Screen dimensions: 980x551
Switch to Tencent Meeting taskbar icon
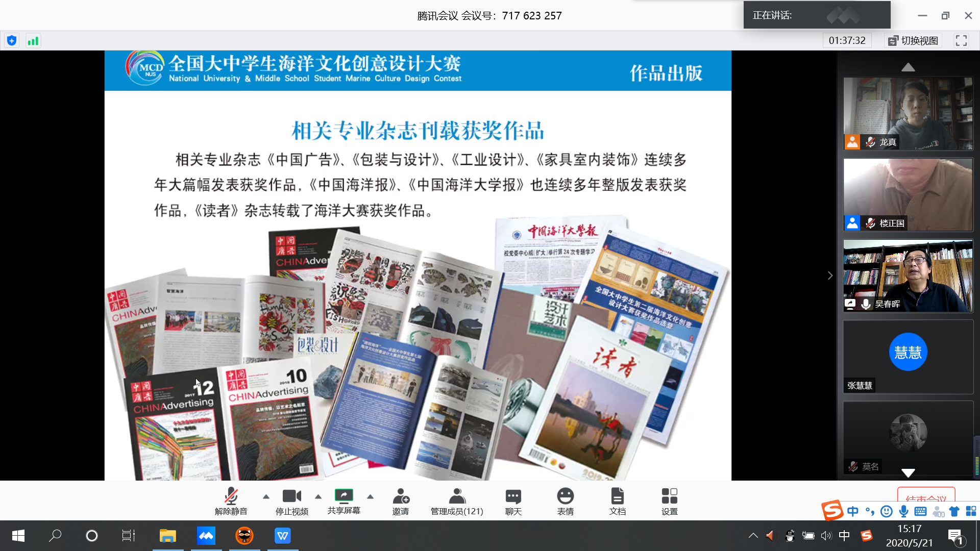point(206,536)
